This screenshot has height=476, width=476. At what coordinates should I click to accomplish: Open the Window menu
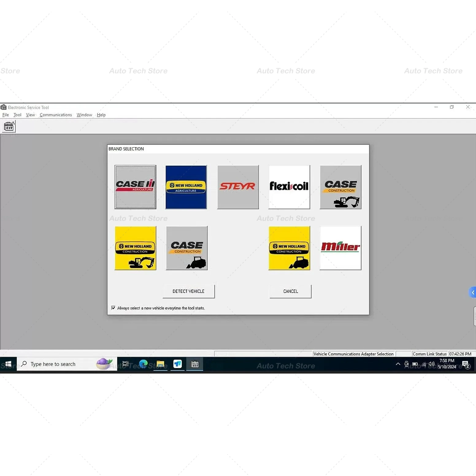84,115
